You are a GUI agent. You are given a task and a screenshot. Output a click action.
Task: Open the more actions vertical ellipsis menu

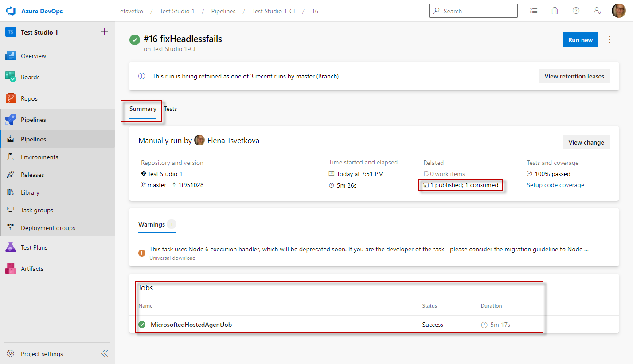[x=610, y=39]
